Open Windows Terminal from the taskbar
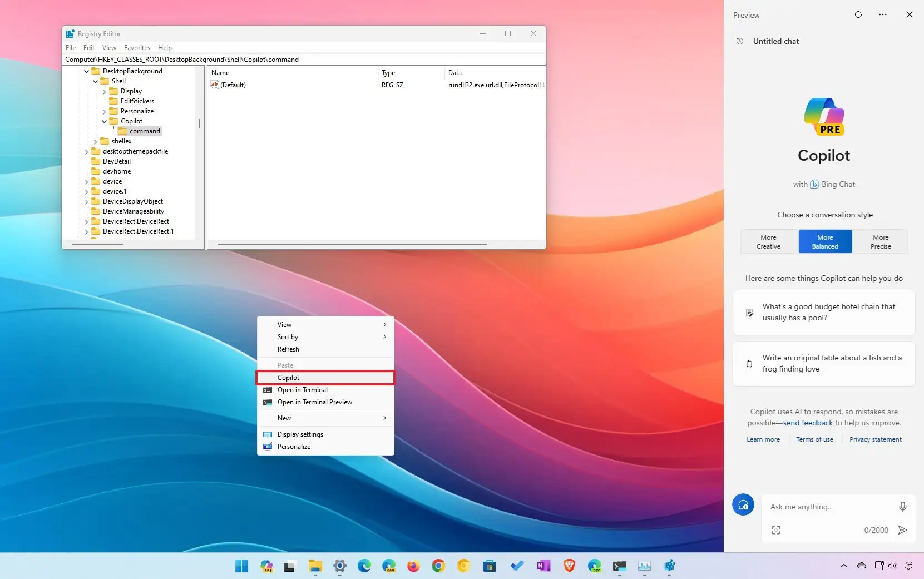This screenshot has height=579, width=924. coord(619,566)
